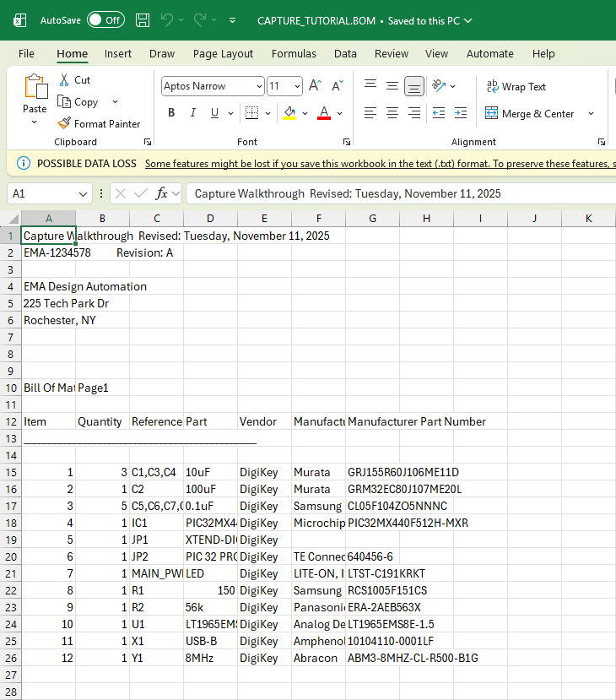The image size is (616, 700).
Task: Click the Insert Function fx icon
Action: (x=161, y=193)
